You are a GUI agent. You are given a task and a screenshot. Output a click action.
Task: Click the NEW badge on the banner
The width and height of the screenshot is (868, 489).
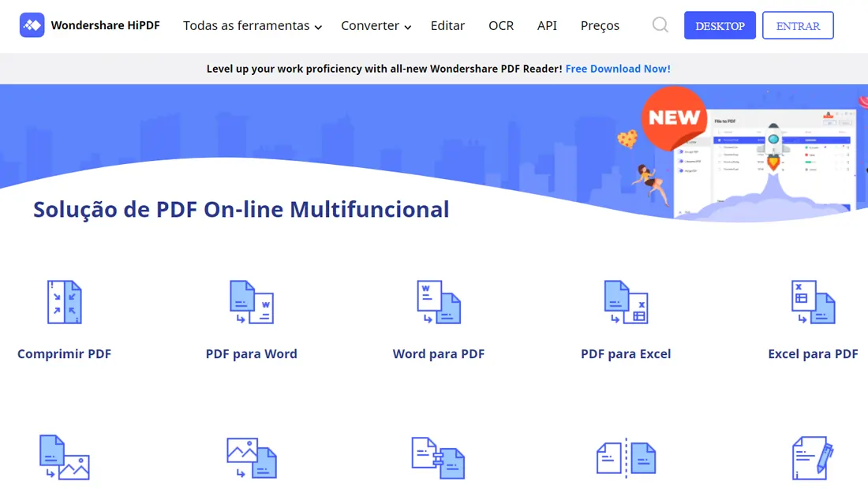click(674, 118)
